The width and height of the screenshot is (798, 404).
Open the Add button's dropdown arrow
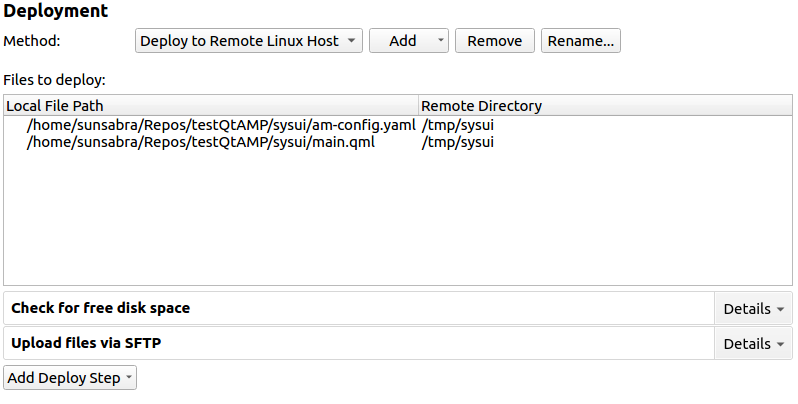click(x=441, y=41)
